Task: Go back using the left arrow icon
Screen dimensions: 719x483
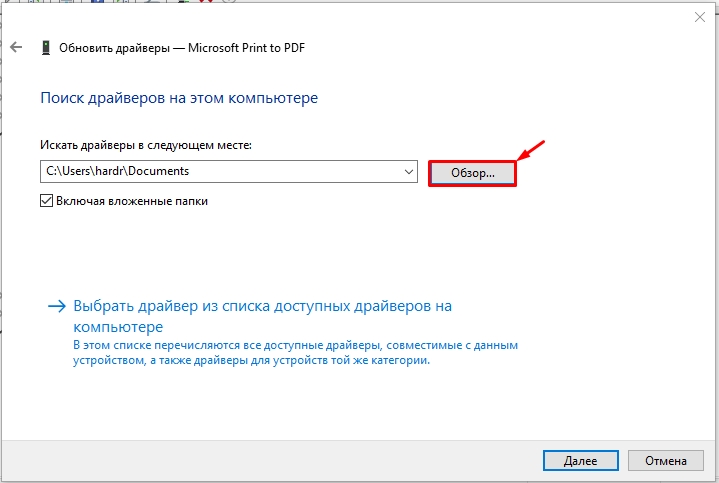Action: (16, 47)
